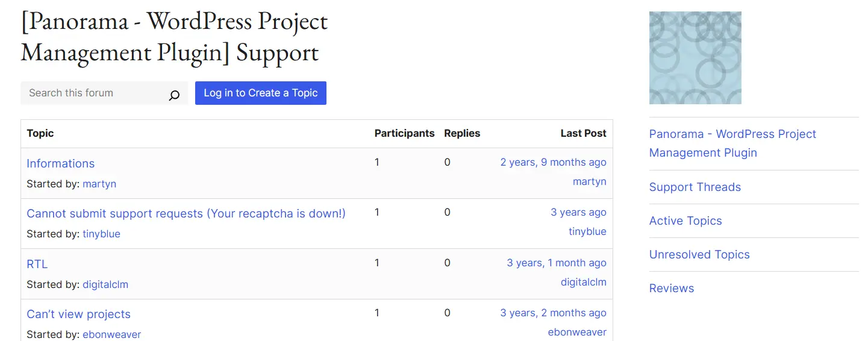The image size is (868, 341).
Task: Click the 3 years ago last post link
Action: click(x=578, y=212)
